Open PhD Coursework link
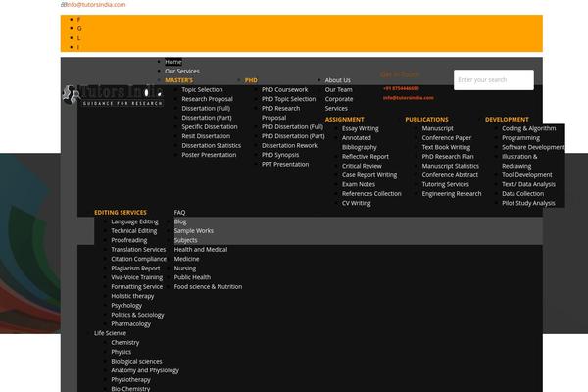 [x=284, y=89]
